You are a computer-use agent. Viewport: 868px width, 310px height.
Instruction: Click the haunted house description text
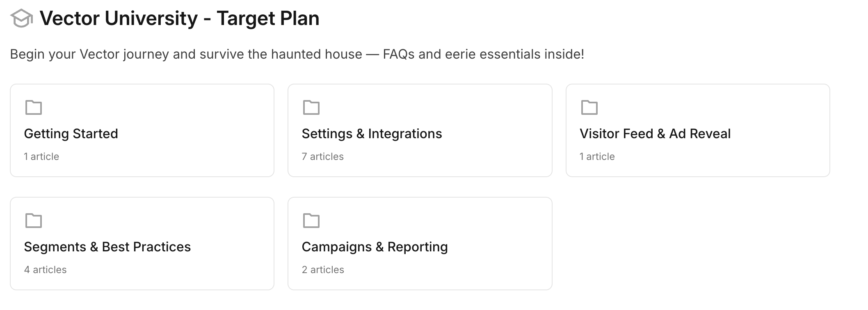(x=297, y=54)
